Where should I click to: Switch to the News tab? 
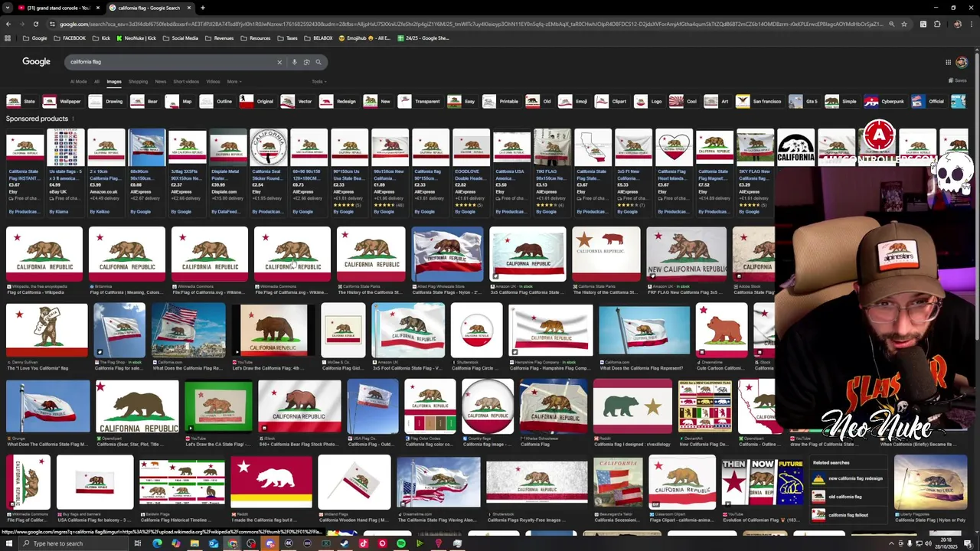[x=160, y=81]
